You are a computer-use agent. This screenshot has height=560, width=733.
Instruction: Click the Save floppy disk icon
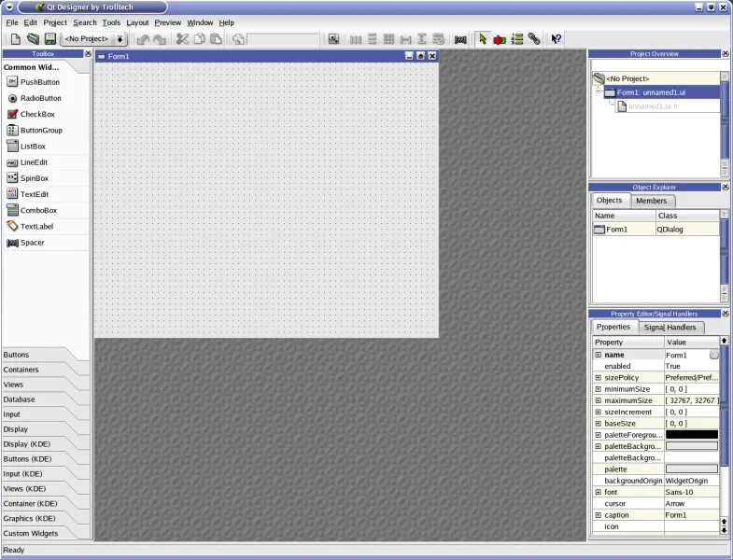click(x=50, y=39)
